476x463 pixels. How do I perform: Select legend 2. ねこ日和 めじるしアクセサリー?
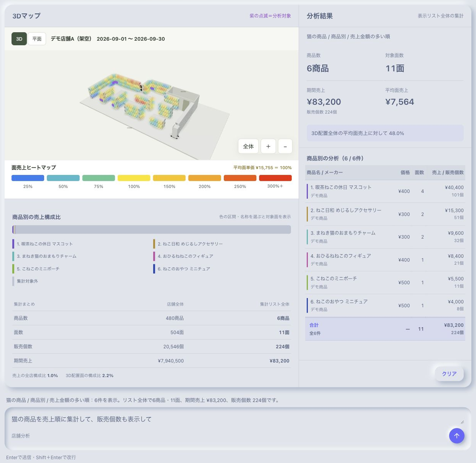coord(188,244)
